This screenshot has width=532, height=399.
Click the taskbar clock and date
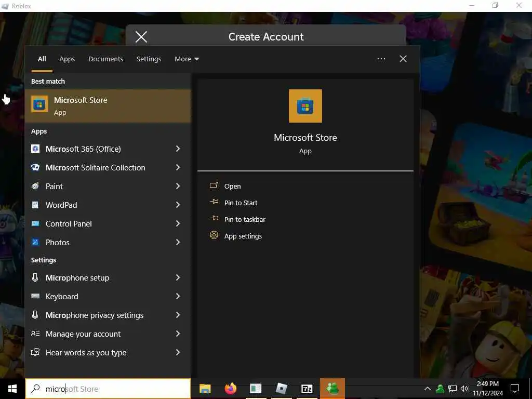click(487, 389)
